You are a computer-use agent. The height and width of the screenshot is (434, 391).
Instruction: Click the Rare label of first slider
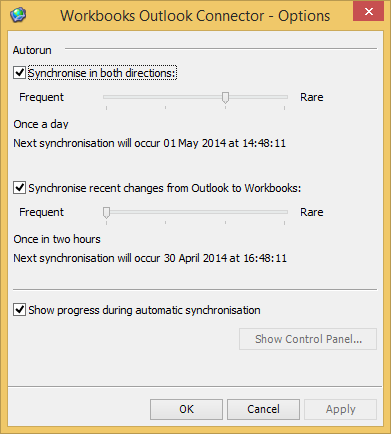pyautogui.click(x=312, y=97)
